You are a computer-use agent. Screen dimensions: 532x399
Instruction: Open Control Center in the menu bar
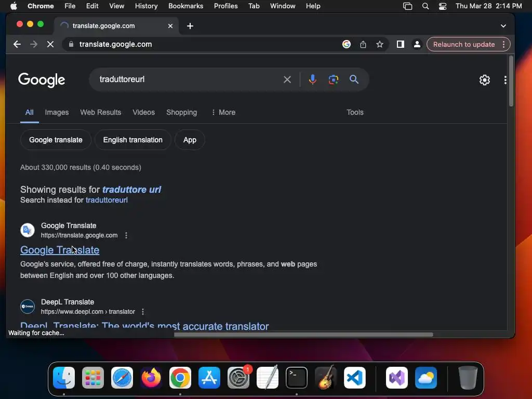click(x=443, y=6)
